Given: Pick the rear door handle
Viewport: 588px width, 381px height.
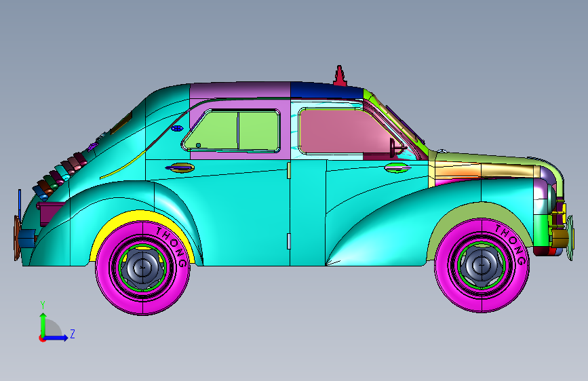Looking at the screenshot, I should tap(180, 167).
